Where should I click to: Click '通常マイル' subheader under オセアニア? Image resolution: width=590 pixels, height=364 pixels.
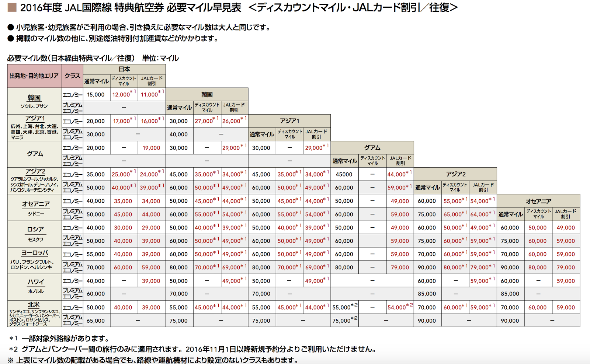pos(511,214)
